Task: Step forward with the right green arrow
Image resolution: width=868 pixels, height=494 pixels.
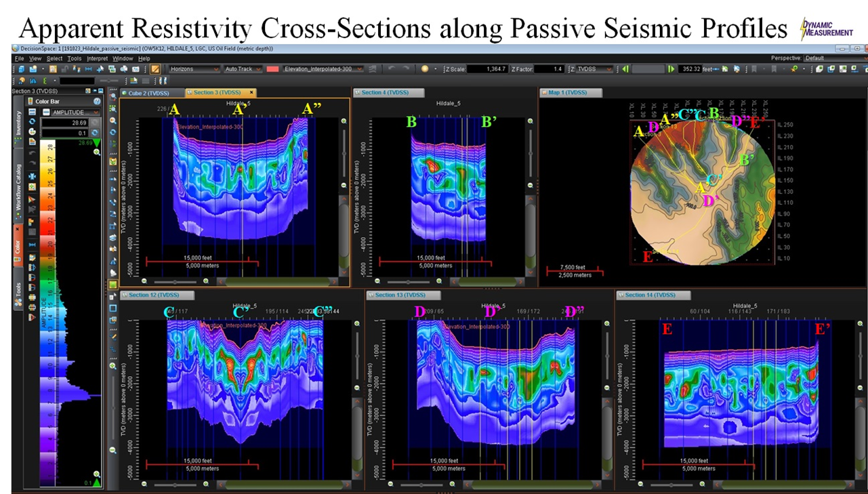Action: (x=670, y=69)
